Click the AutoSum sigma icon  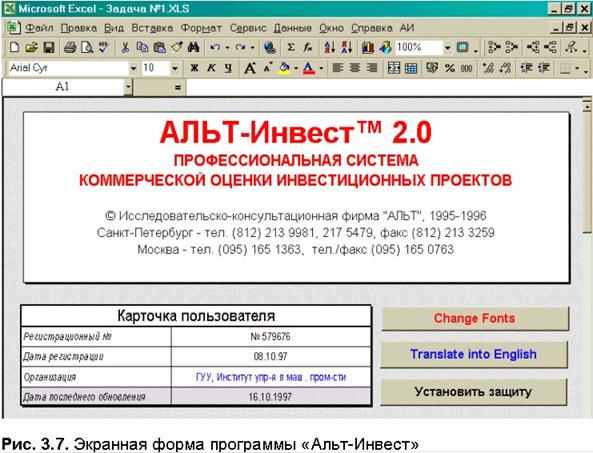[290, 48]
